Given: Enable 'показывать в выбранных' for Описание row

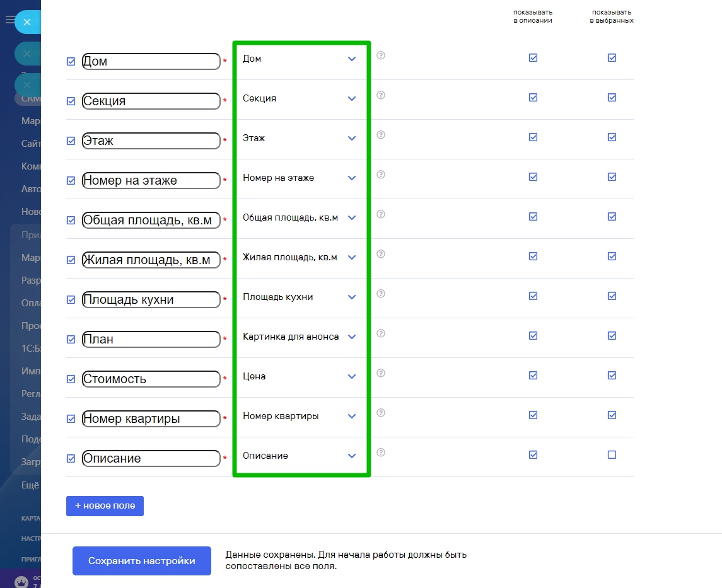Looking at the screenshot, I should click(612, 454).
